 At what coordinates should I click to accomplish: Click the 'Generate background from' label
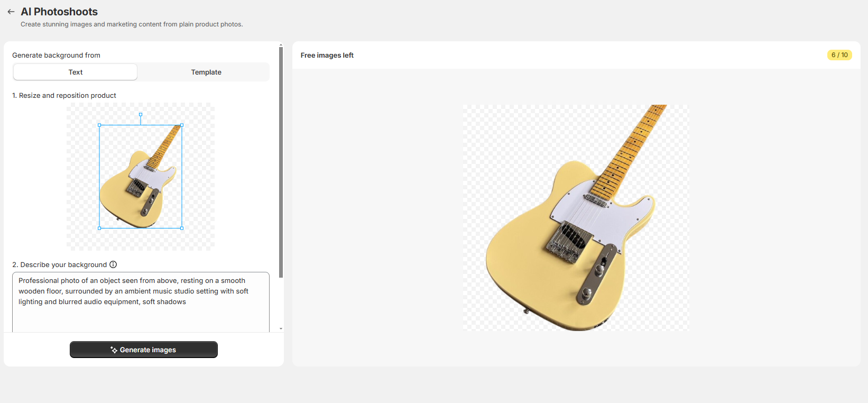tap(56, 55)
